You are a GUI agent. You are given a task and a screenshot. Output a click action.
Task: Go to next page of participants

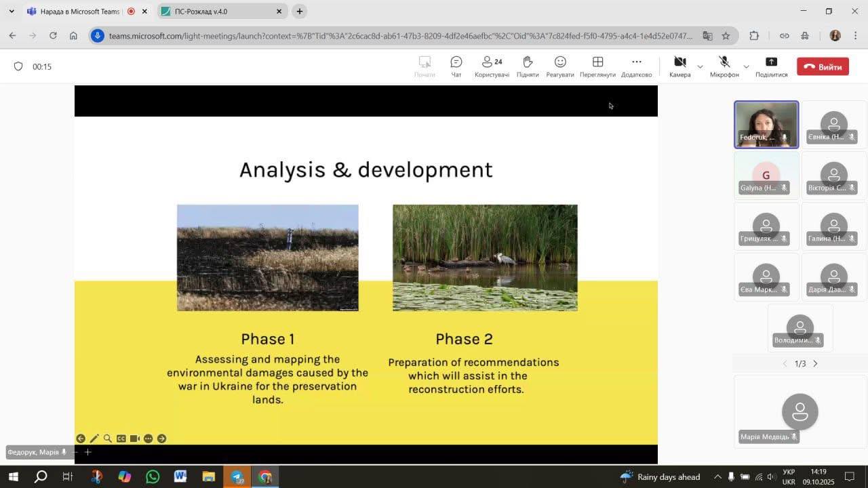pyautogui.click(x=815, y=364)
